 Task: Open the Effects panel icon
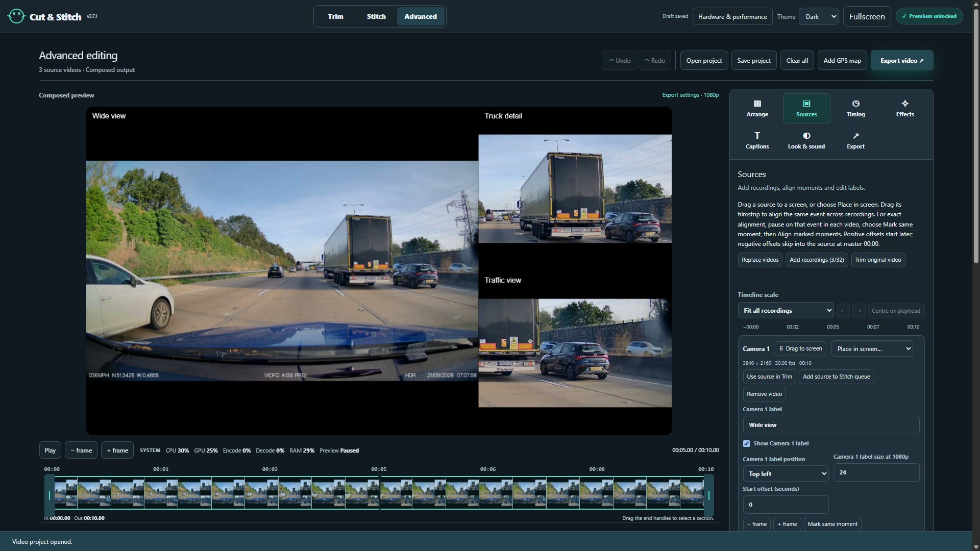tap(905, 108)
